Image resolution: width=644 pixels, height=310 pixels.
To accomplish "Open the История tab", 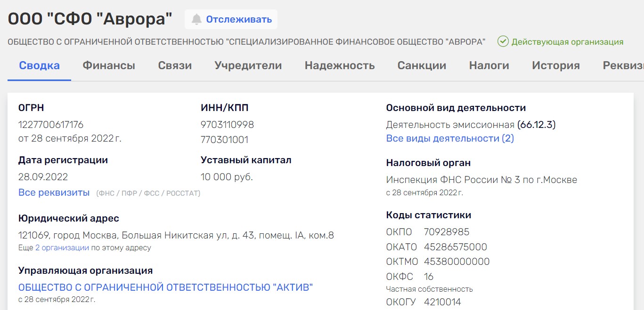I will [x=555, y=66].
